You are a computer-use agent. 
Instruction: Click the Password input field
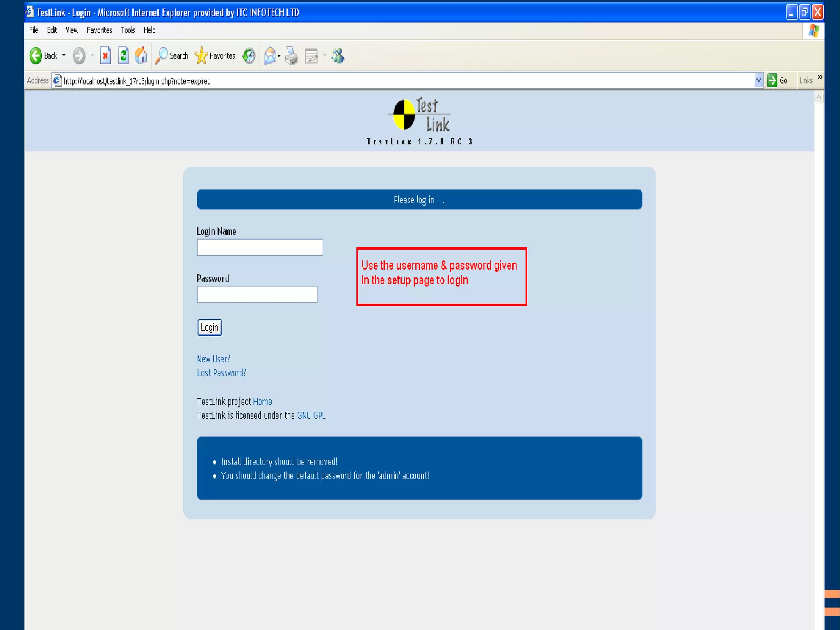point(257,294)
